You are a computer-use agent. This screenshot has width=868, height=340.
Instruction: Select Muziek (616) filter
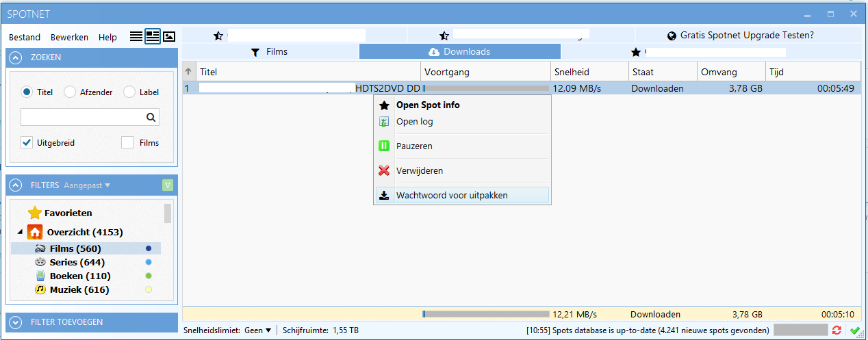tap(79, 289)
